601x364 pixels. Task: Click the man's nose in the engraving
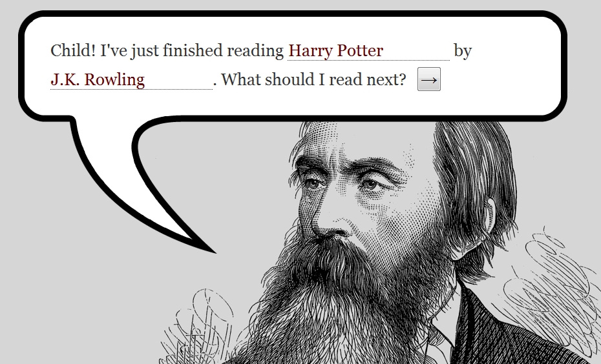[x=330, y=218]
